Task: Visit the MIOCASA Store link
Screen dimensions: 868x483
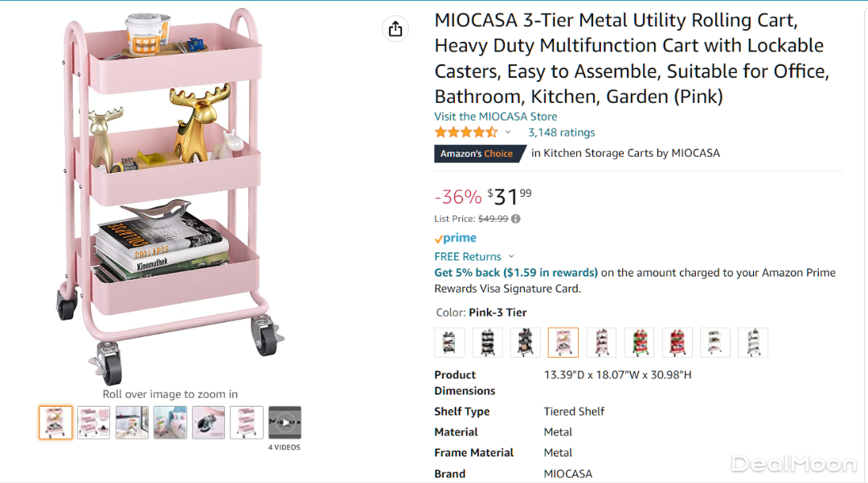Action: tap(496, 117)
